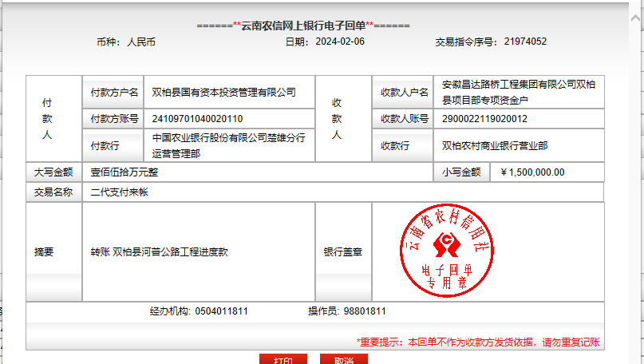Click the payer account number 24109701040020110
Viewport: 644px width, 364px height.
(198, 119)
